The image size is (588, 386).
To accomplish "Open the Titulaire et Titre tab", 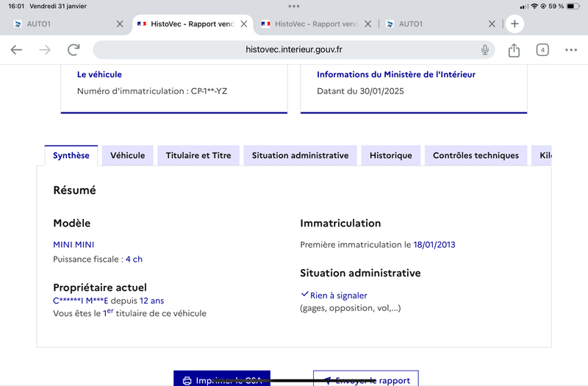I will tap(198, 155).
